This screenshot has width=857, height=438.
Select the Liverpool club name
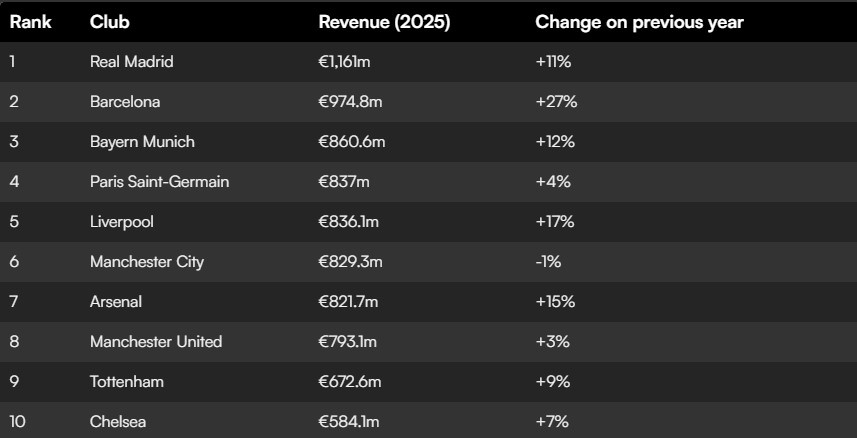pyautogui.click(x=122, y=222)
